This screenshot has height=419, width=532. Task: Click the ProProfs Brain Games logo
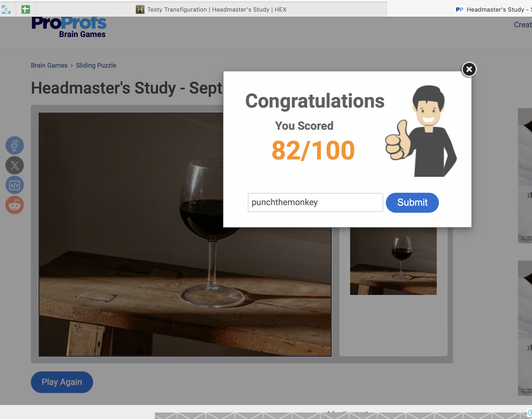69,27
